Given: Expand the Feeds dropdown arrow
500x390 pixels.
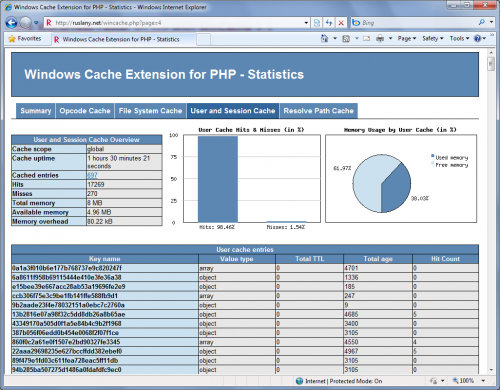Looking at the screenshot, I should coord(357,39).
